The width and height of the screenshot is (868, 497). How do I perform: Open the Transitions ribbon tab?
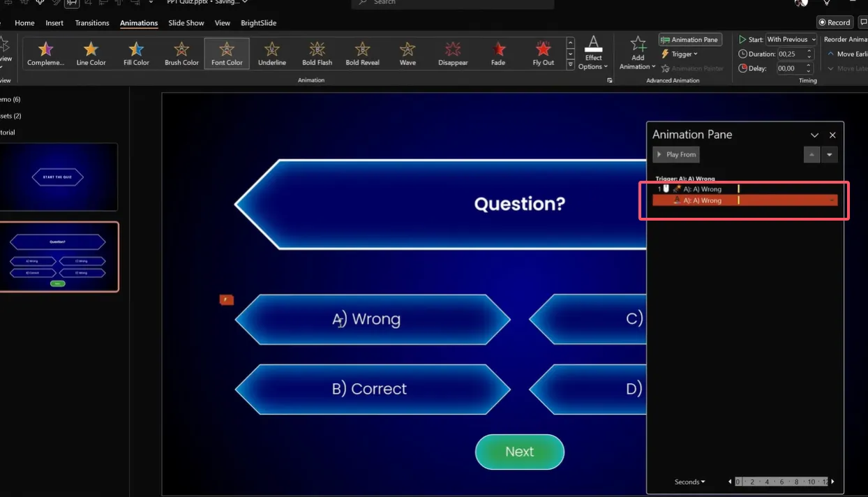tap(92, 23)
